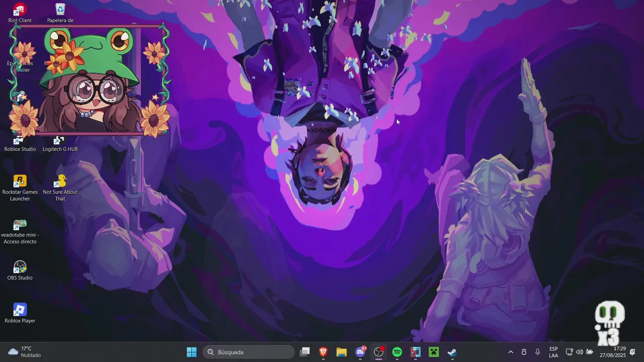The width and height of the screenshot is (644, 362).
Task: Open the Papelera de reciclaje icon
Action: [x=60, y=13]
